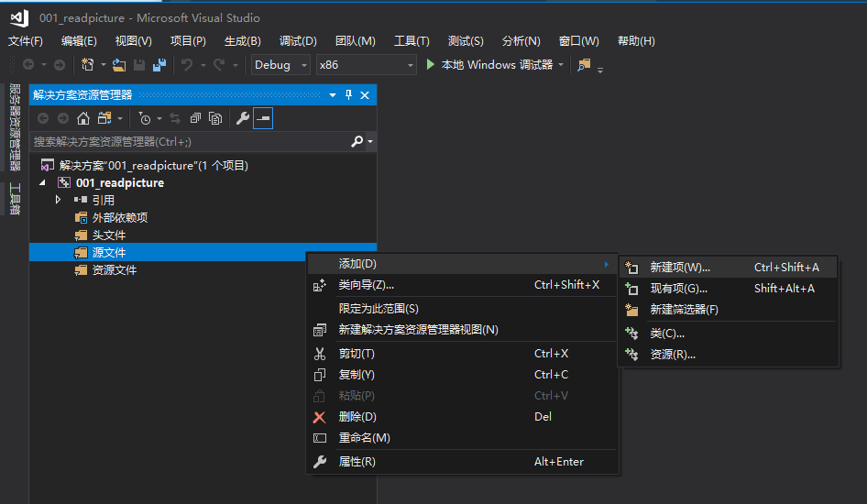Open the debugger target dropdown arrow
This screenshot has height=504, width=867.
tap(561, 65)
